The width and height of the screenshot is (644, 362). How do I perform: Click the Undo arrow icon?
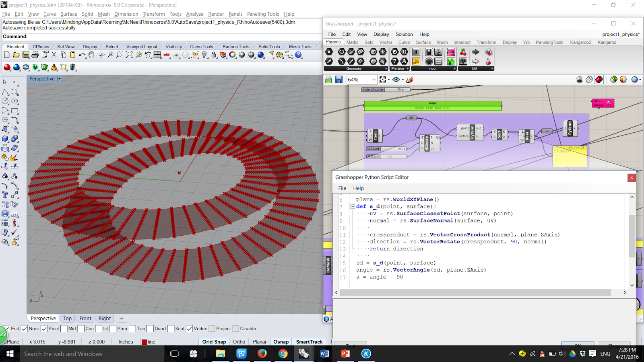pyautogui.click(x=82, y=55)
